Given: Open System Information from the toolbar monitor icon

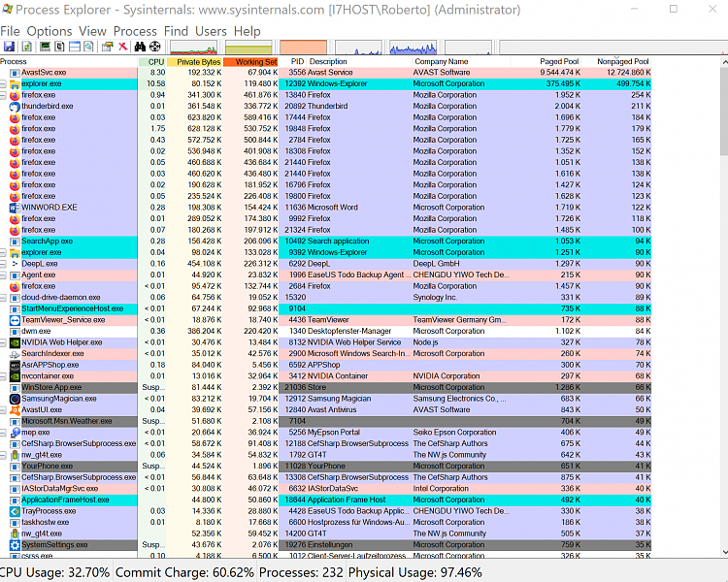Looking at the screenshot, I should [45, 47].
